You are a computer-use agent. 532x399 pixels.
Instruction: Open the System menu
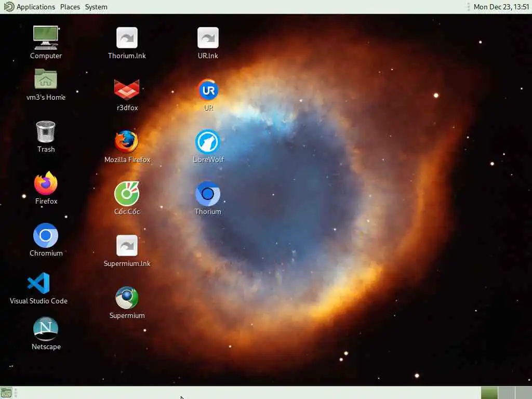[96, 7]
